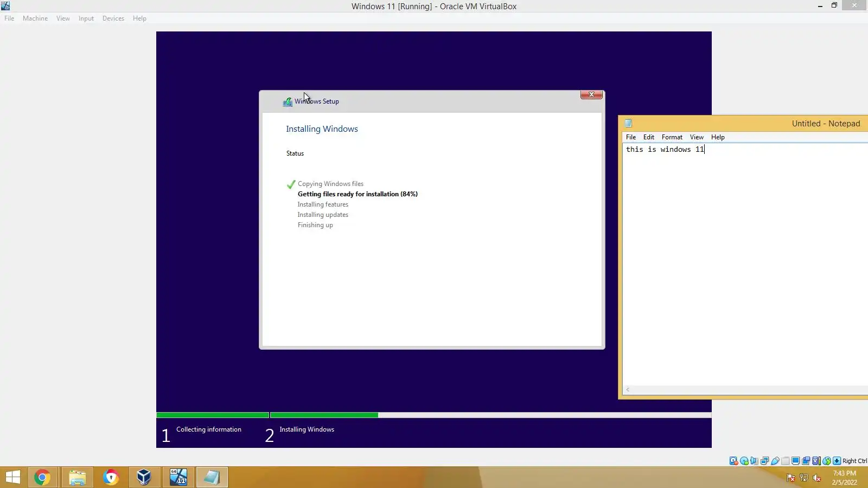
Task: Open Action Center flag in system tray
Action: pos(791,478)
